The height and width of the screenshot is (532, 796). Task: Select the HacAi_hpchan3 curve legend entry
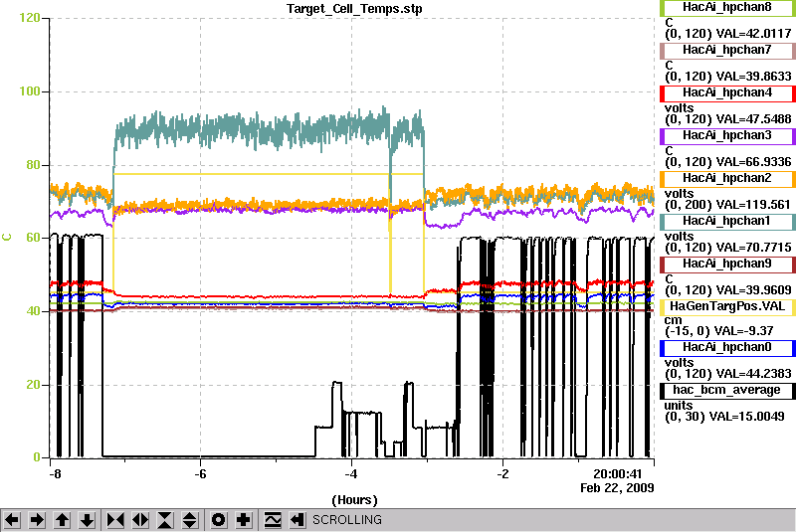click(x=727, y=136)
